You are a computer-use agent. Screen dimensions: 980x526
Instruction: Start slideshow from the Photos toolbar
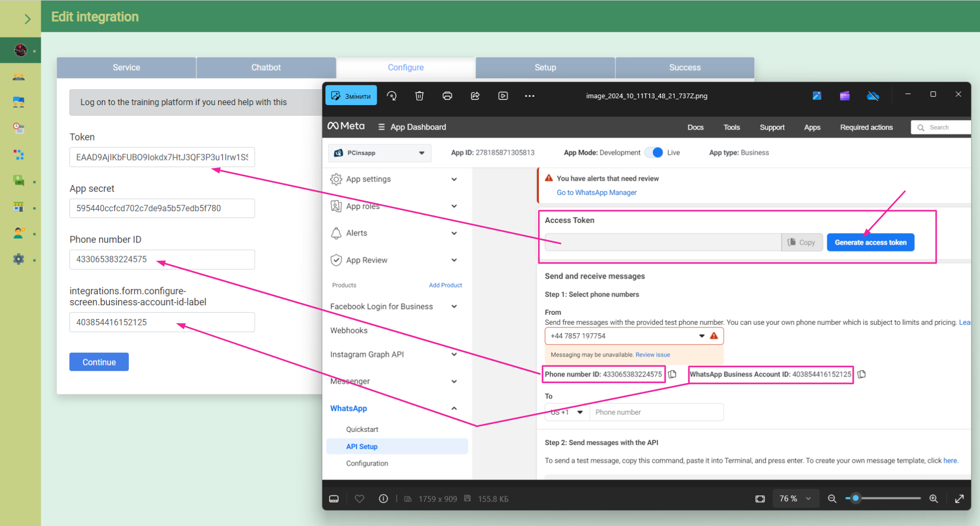point(503,96)
